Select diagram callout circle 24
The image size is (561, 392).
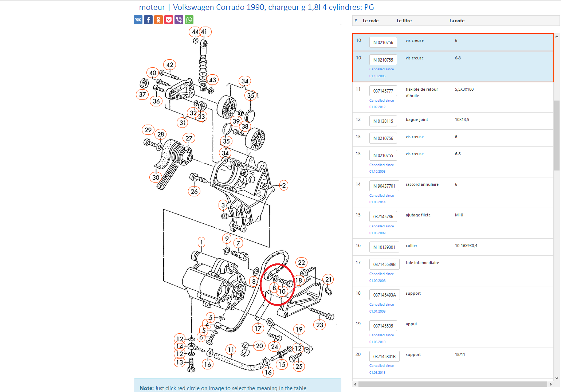275,347
